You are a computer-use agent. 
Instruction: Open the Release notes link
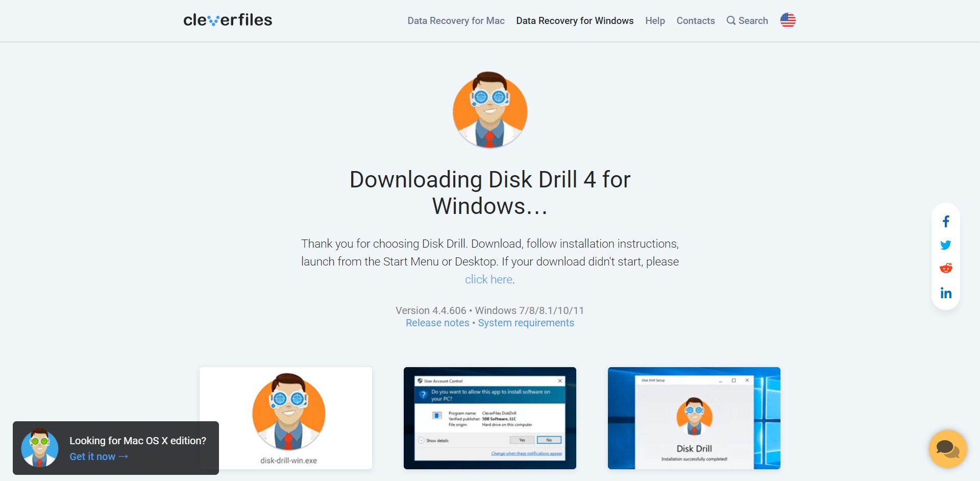pyautogui.click(x=437, y=323)
